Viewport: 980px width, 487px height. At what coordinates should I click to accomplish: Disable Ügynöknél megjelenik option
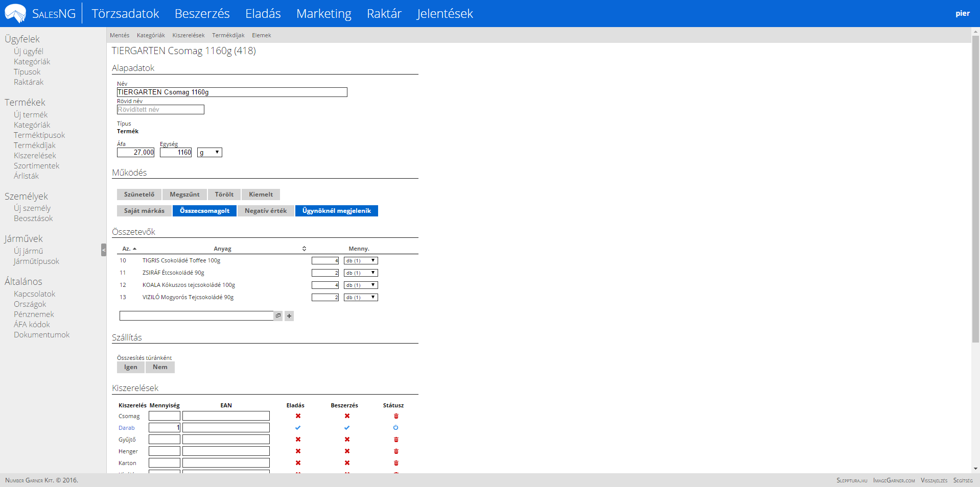point(337,211)
